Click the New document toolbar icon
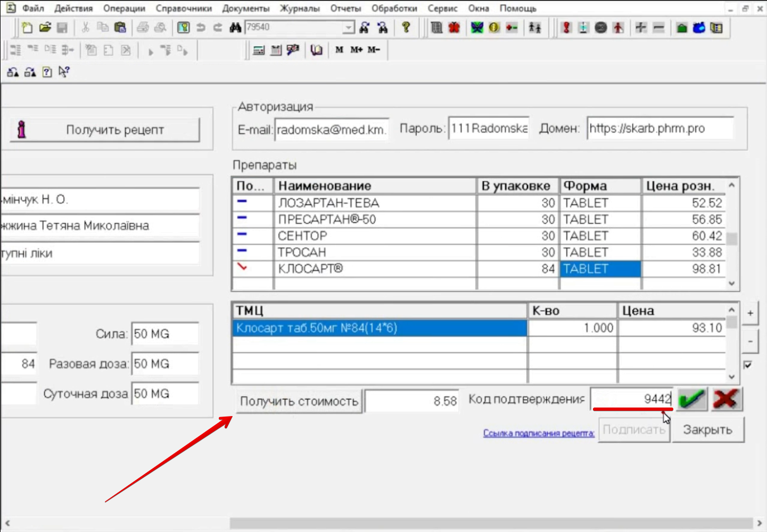The width and height of the screenshot is (767, 532). 27,28
